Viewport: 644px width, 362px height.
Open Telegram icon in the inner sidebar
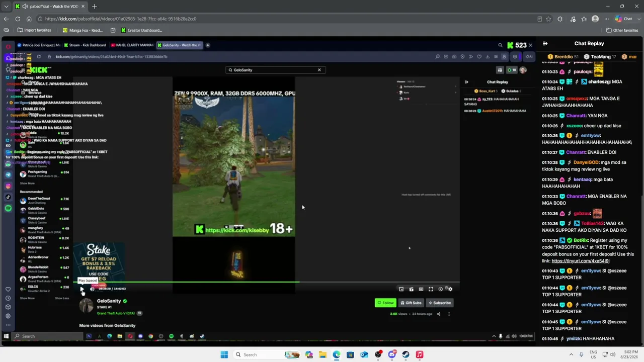pos(8,175)
